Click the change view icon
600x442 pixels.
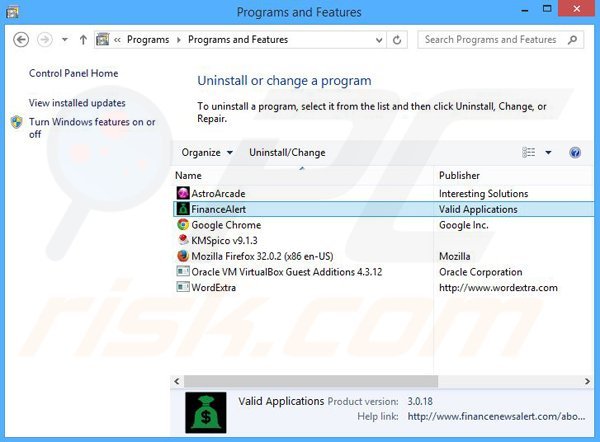click(528, 152)
